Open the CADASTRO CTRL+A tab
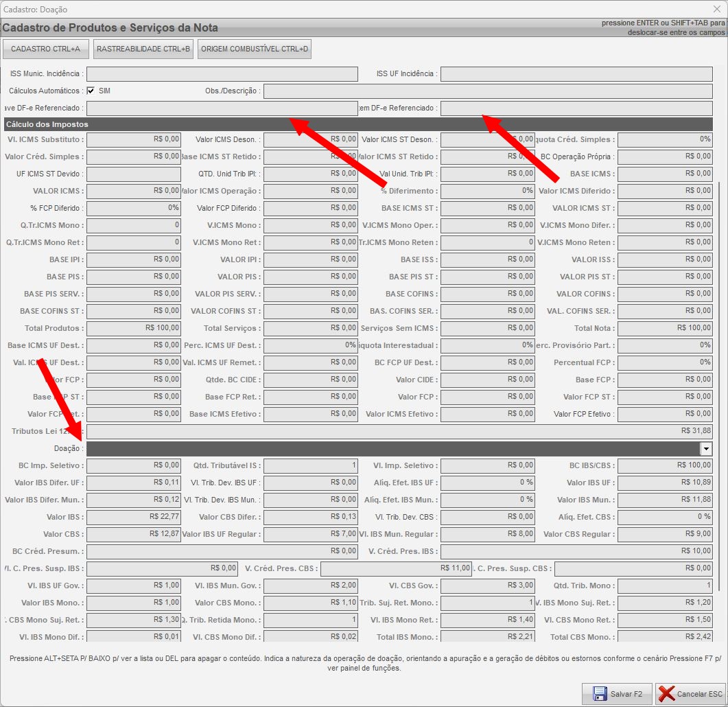Image resolution: width=728 pixels, height=707 pixels. (46, 49)
